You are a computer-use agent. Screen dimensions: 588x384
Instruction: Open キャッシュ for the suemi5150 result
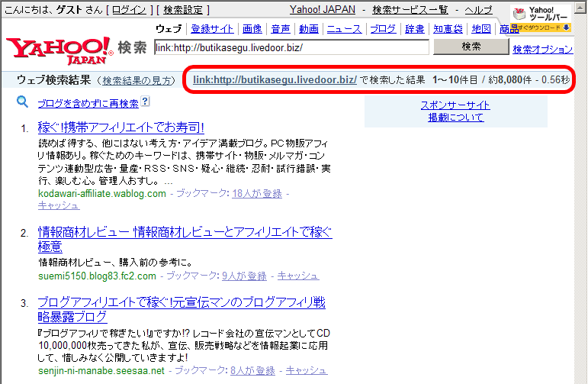click(x=298, y=276)
